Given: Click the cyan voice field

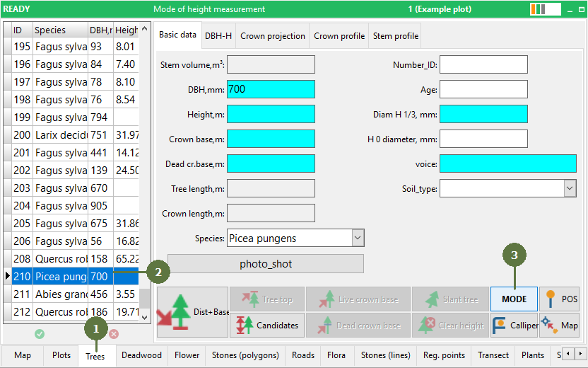Looking at the screenshot, I should 507,163.
